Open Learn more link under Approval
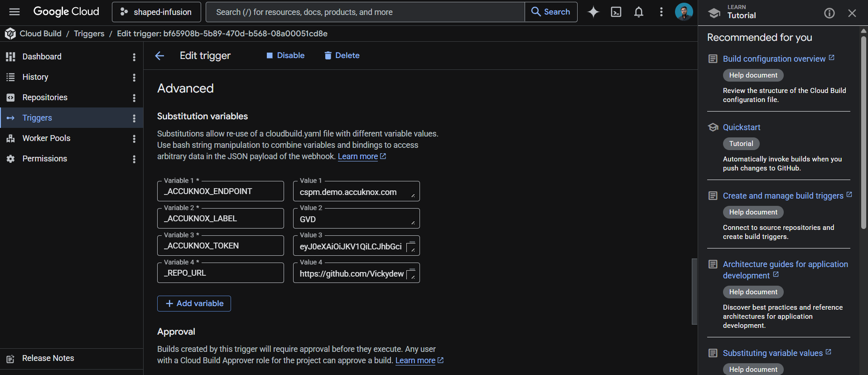Image resolution: width=868 pixels, height=375 pixels. [x=419, y=360]
